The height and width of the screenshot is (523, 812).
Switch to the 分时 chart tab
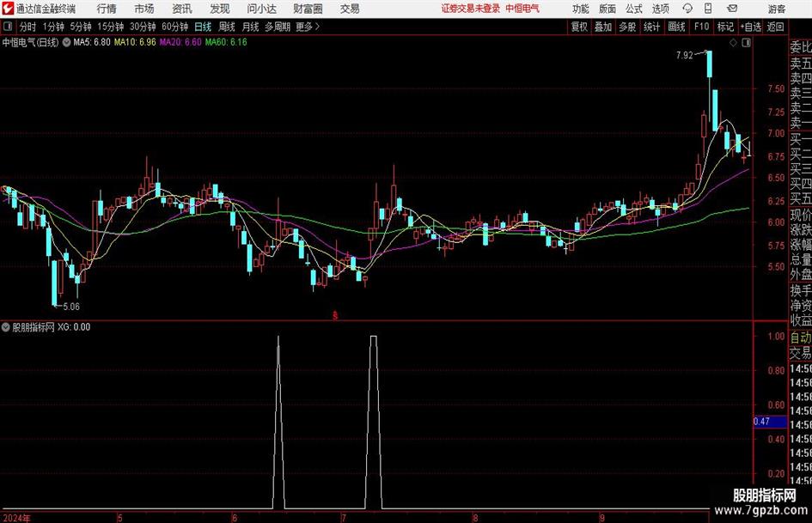(x=28, y=27)
